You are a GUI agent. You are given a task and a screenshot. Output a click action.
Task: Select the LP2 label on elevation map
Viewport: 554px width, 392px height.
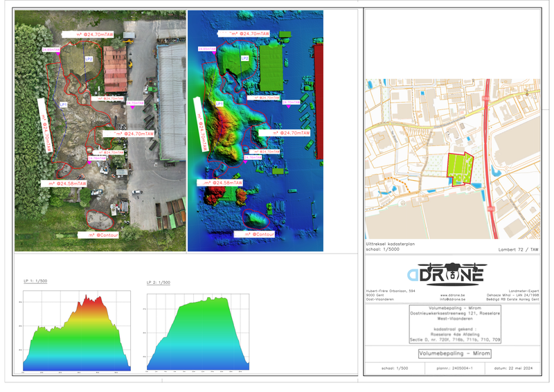(x=244, y=58)
